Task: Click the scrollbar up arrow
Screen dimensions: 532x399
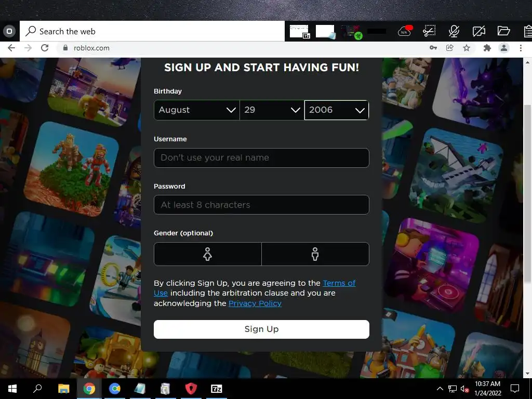Action: coord(527,62)
